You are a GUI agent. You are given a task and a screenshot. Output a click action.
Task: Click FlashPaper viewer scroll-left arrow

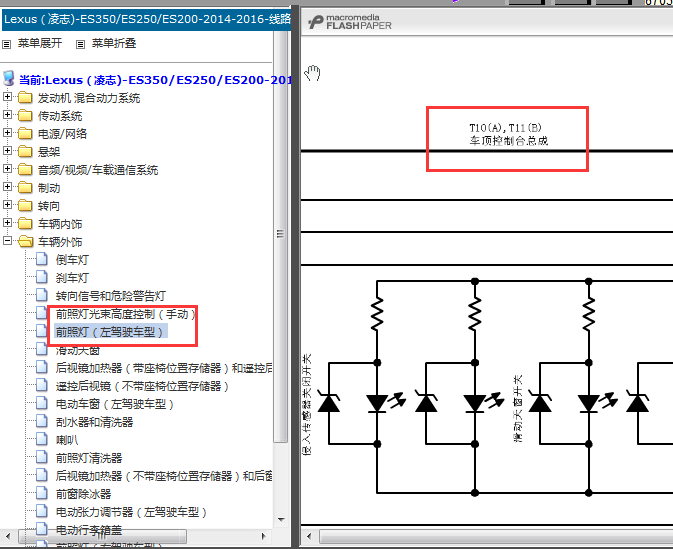309,536
